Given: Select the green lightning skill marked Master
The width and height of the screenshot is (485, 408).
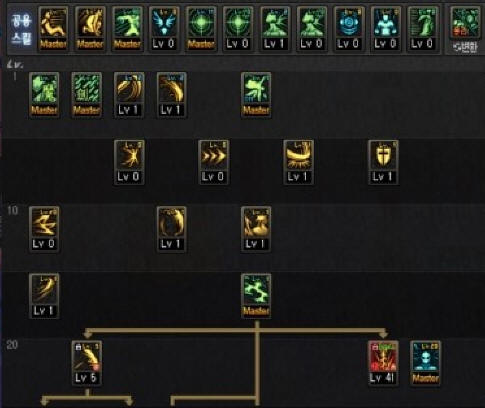Looking at the screenshot, I should (256, 296).
